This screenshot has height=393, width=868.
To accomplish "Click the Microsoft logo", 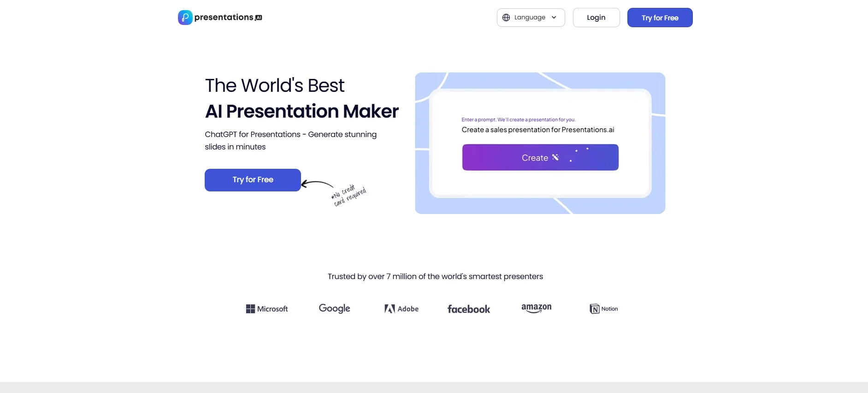I will click(266, 309).
